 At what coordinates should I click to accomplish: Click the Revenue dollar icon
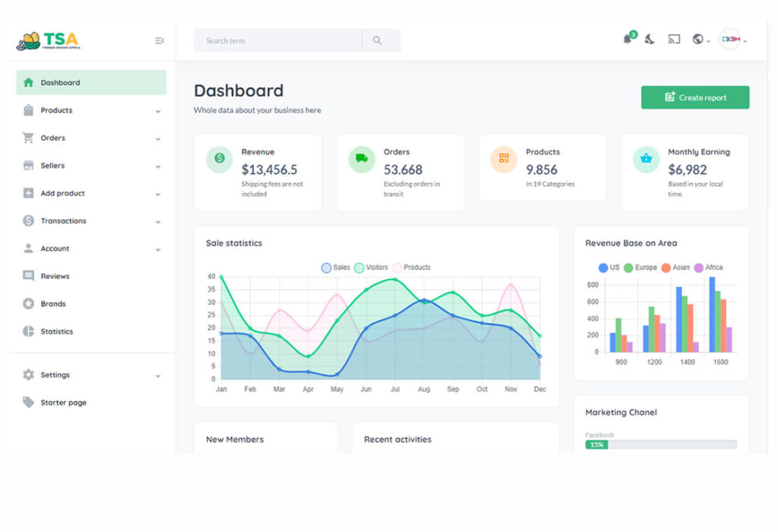tap(220, 159)
